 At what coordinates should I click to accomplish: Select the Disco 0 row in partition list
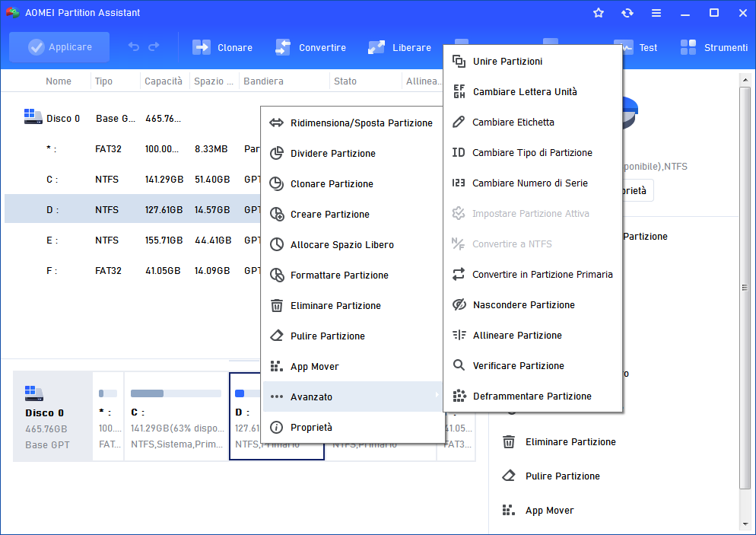click(132, 118)
